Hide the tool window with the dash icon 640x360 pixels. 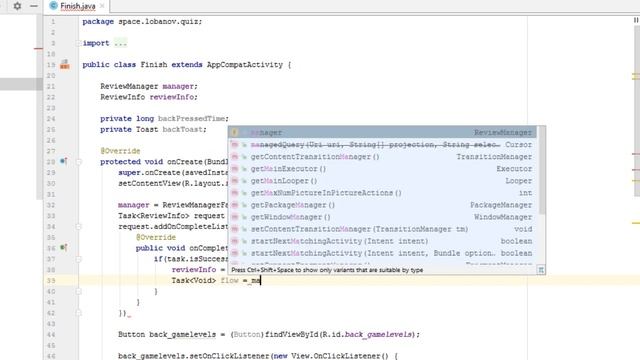[34, 6]
